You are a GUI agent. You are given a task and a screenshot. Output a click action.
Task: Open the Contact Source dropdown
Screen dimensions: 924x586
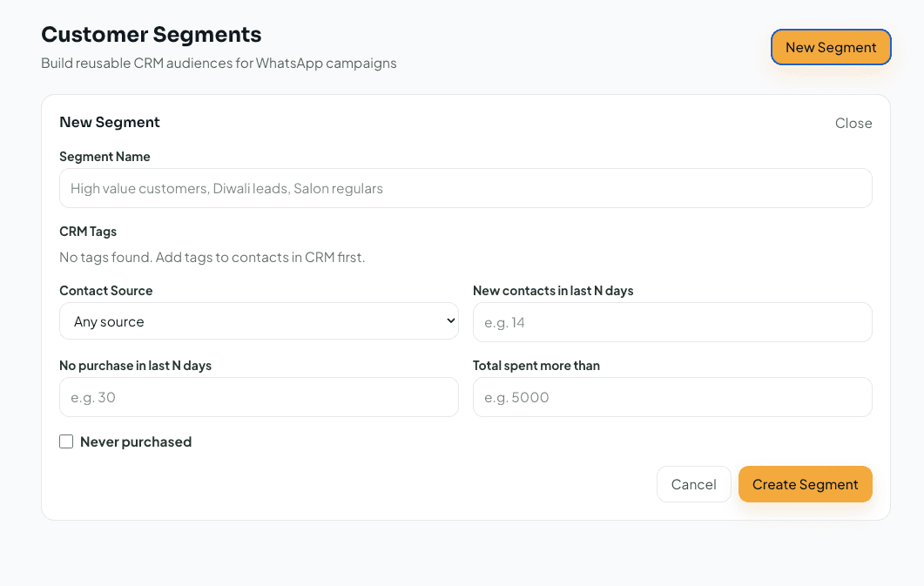[x=259, y=321]
